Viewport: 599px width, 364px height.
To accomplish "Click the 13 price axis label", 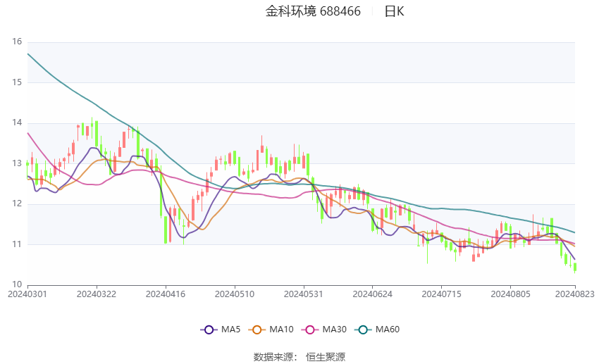I will pyautogui.click(x=17, y=163).
